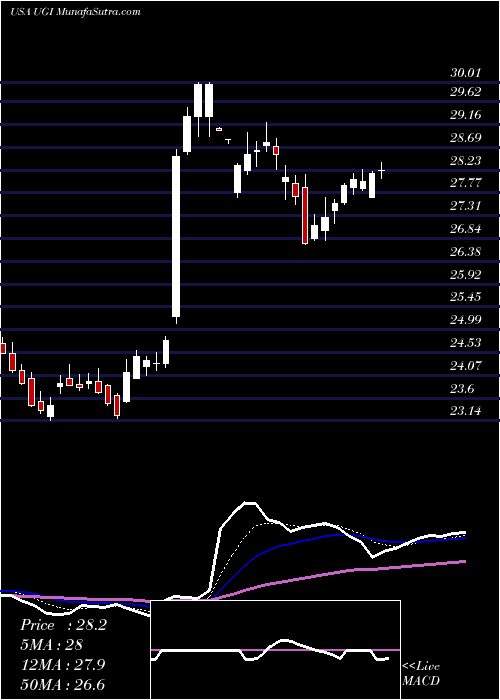Click the 28.69 price axis label

pyautogui.click(x=466, y=138)
